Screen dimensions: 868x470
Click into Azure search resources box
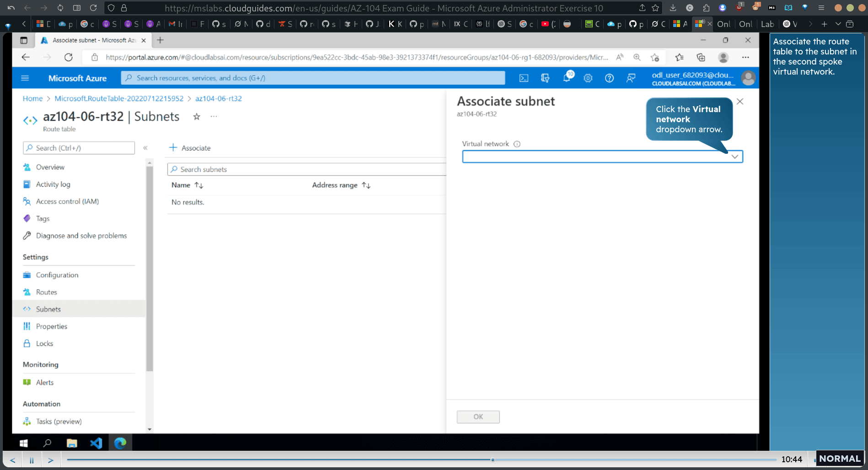coord(313,78)
